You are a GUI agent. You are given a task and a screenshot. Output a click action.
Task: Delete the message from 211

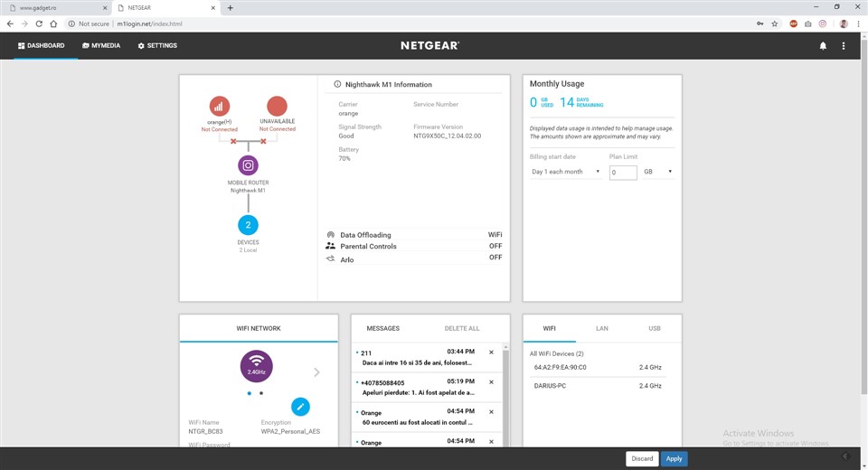[491, 352]
